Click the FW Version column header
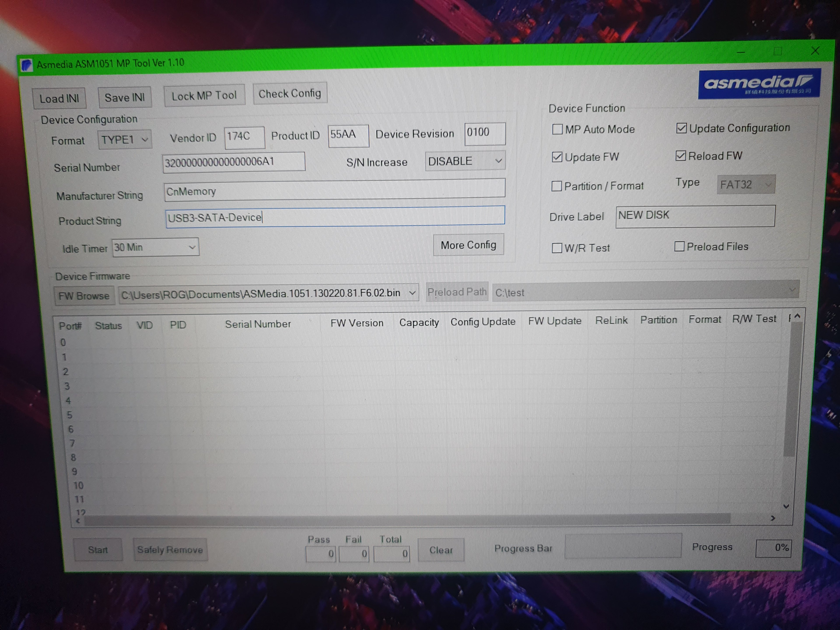 (357, 323)
